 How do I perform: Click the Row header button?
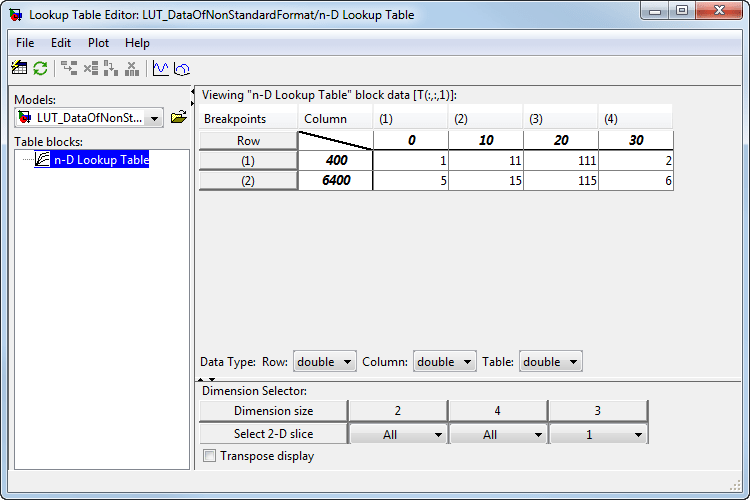pos(248,141)
